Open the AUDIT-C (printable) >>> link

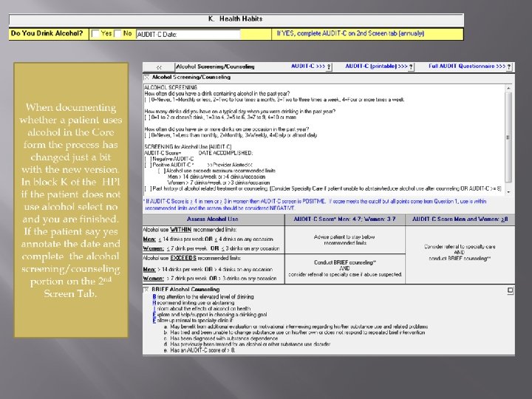tap(376, 66)
